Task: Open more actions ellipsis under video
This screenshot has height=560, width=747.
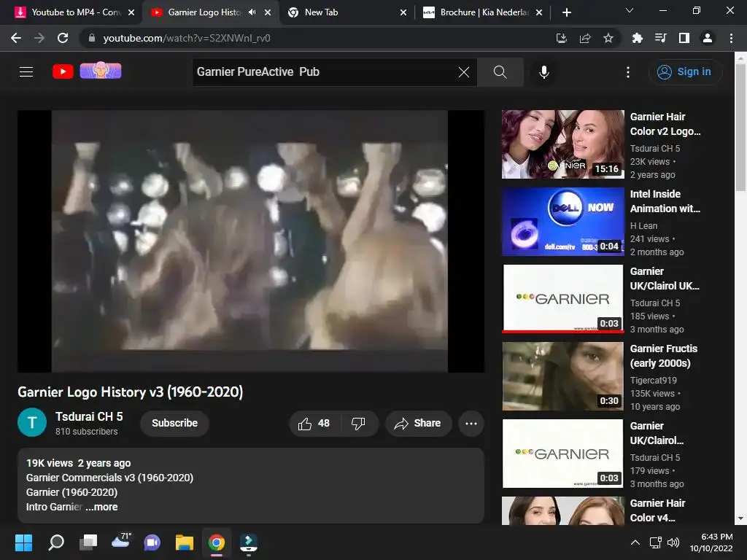Action: (x=471, y=424)
